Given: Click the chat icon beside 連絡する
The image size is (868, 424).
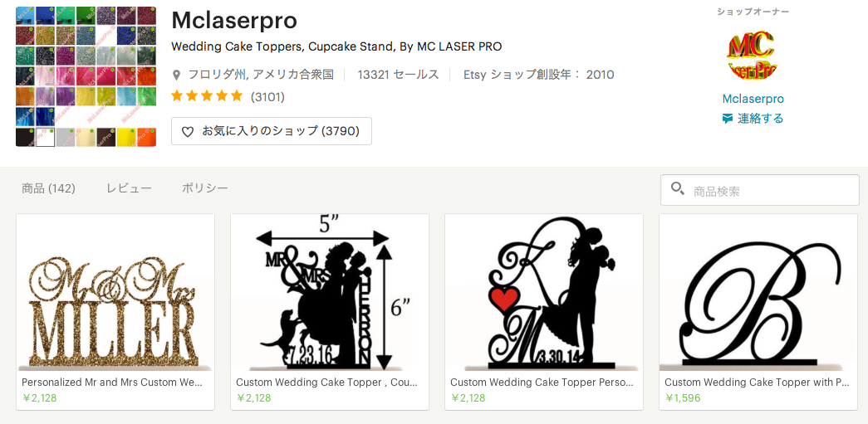Looking at the screenshot, I should pos(728,119).
